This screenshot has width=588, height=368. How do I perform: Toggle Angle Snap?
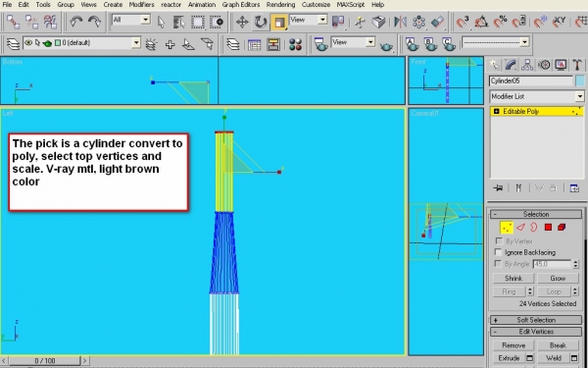(481, 22)
